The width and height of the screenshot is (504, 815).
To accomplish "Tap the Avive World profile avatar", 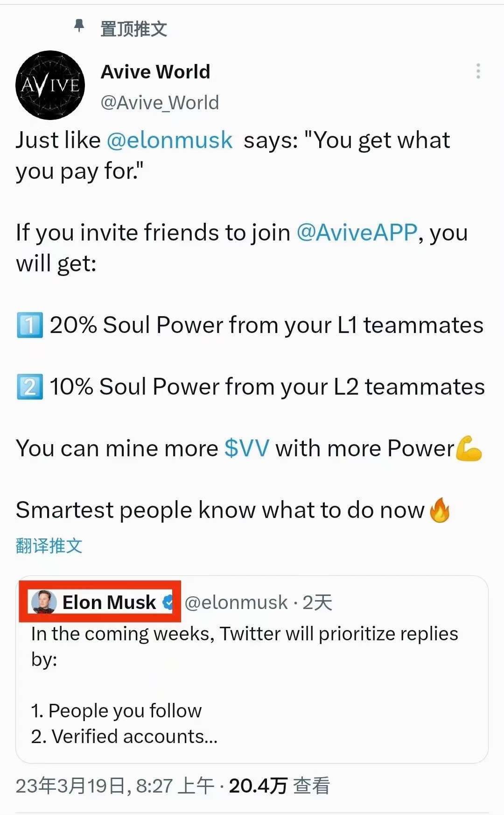I will click(x=50, y=85).
